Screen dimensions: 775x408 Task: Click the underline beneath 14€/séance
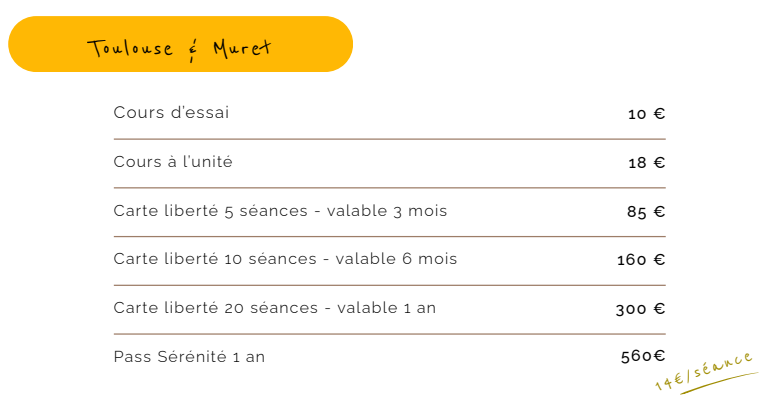pos(719,383)
